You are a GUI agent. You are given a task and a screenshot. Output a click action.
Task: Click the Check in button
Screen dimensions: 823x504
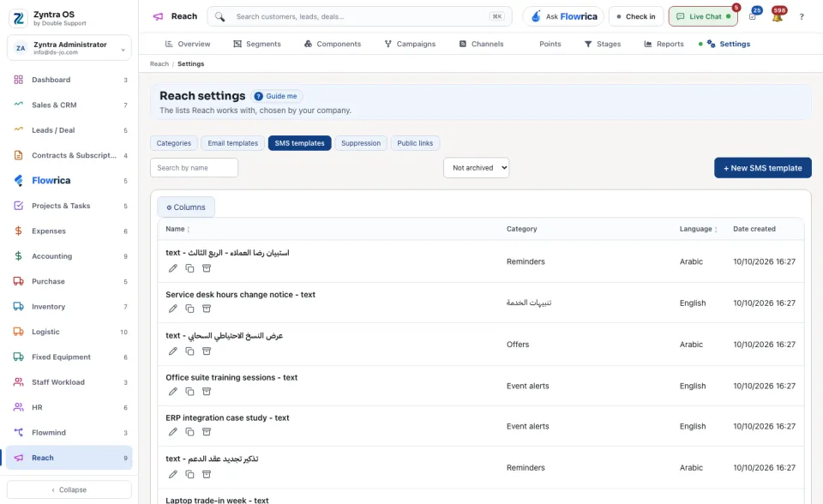click(x=636, y=17)
